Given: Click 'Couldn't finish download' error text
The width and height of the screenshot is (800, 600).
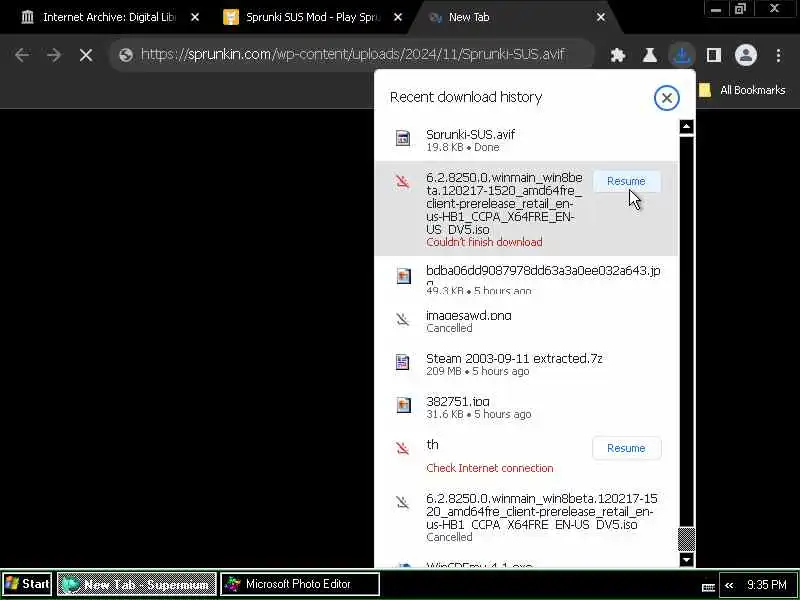Looking at the screenshot, I should tap(484, 242).
